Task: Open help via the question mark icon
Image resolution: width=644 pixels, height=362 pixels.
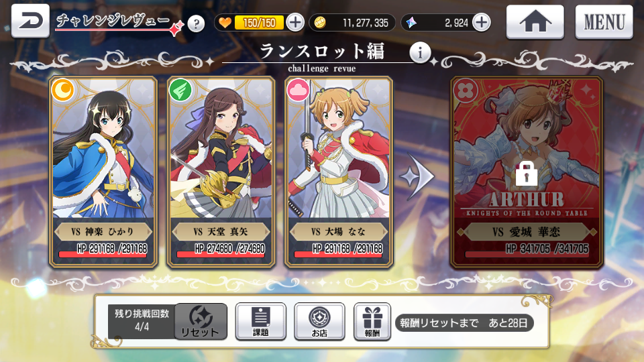Action: pos(196,23)
